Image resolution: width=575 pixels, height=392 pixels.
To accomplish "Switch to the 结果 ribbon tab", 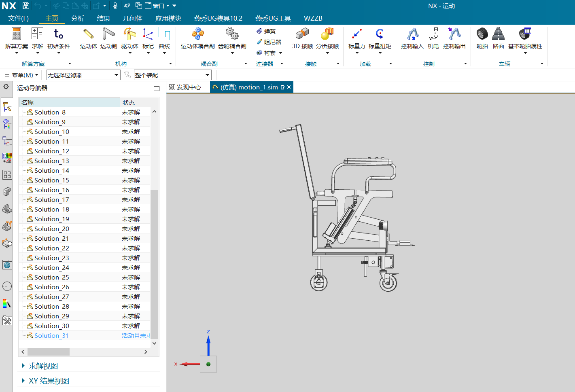I will (x=104, y=18).
